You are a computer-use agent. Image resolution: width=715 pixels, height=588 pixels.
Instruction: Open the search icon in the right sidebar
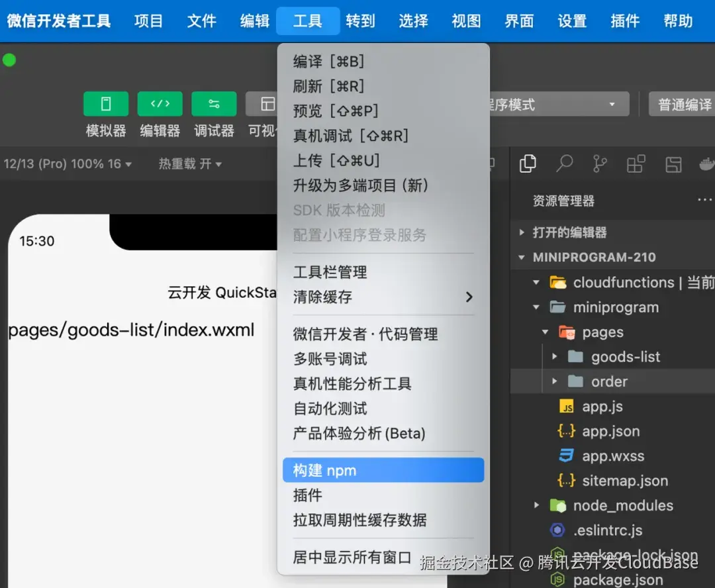(x=563, y=164)
